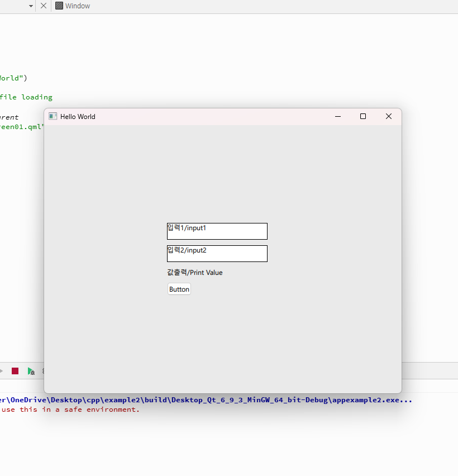Focus the 입력2/input2 text field
The width and height of the screenshot is (458, 476).
pos(217,254)
